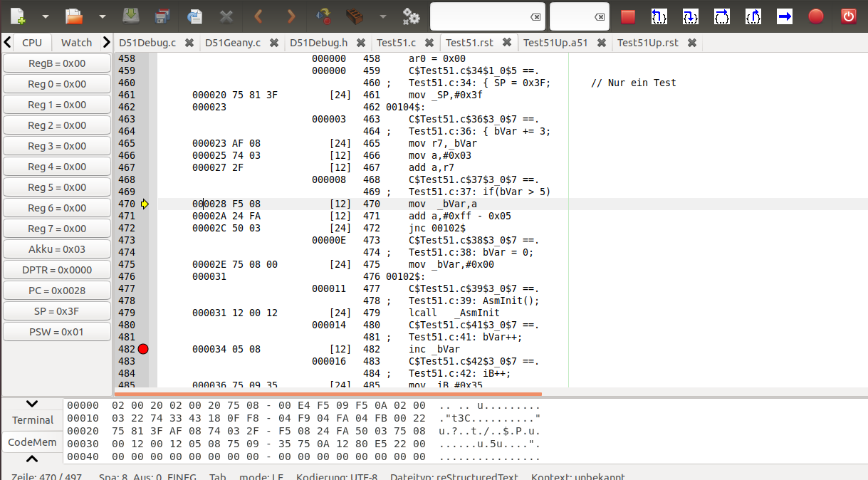The width and height of the screenshot is (868, 480).
Task: Save all open files
Action: click(x=163, y=16)
